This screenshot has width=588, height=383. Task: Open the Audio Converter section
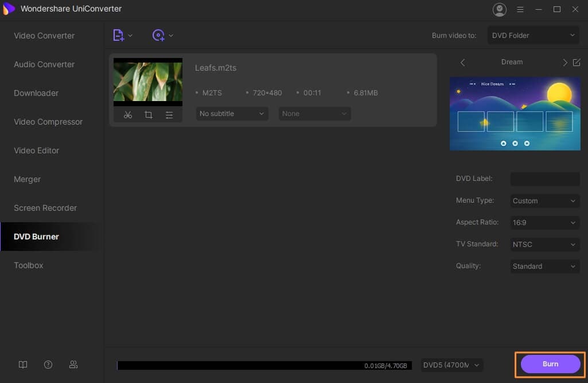44,64
